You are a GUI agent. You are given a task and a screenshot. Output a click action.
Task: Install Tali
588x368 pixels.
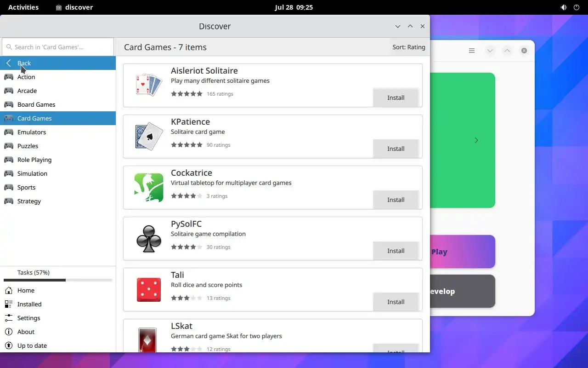tap(396, 302)
